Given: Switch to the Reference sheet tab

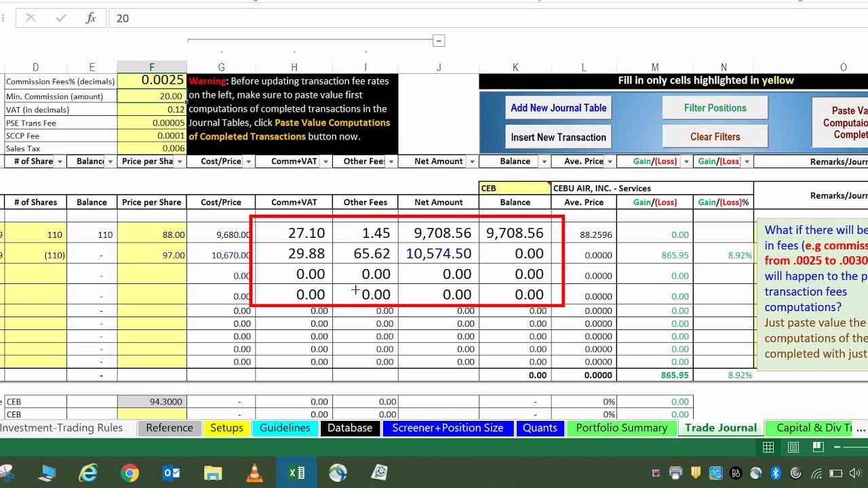Looking at the screenshot, I should (170, 428).
